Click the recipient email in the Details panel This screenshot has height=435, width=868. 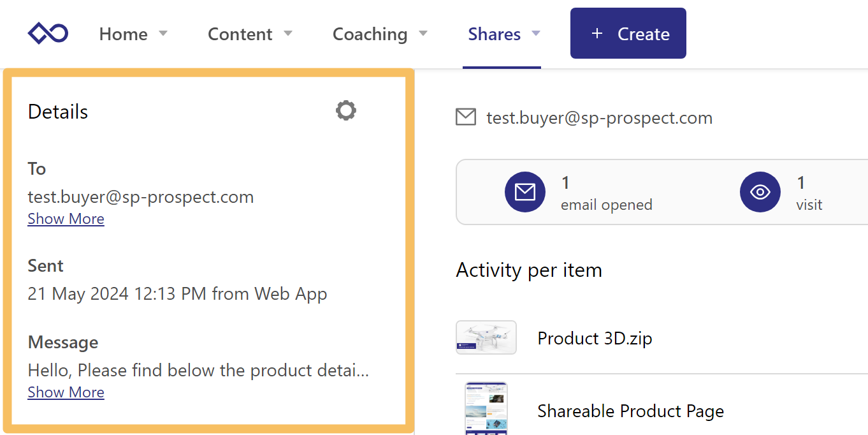point(141,197)
